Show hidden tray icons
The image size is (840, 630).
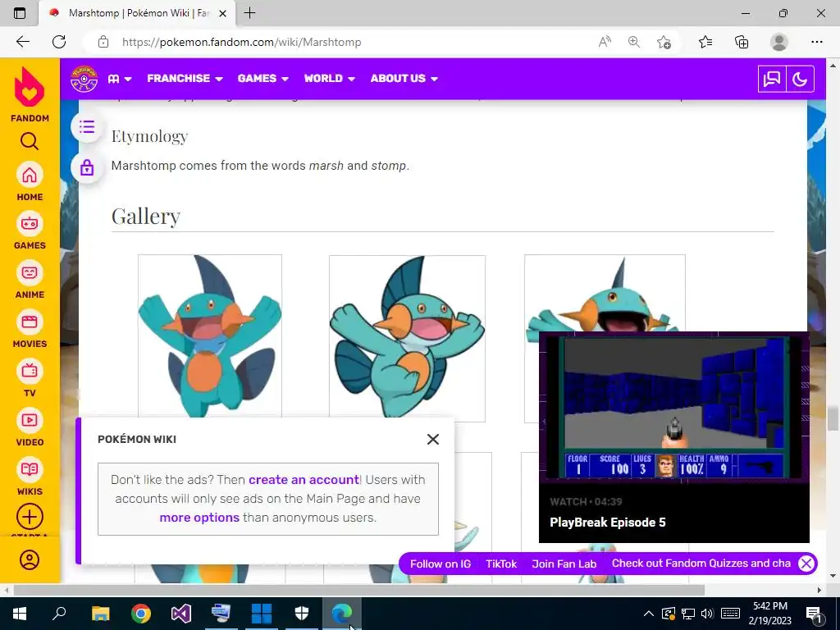pos(648,614)
